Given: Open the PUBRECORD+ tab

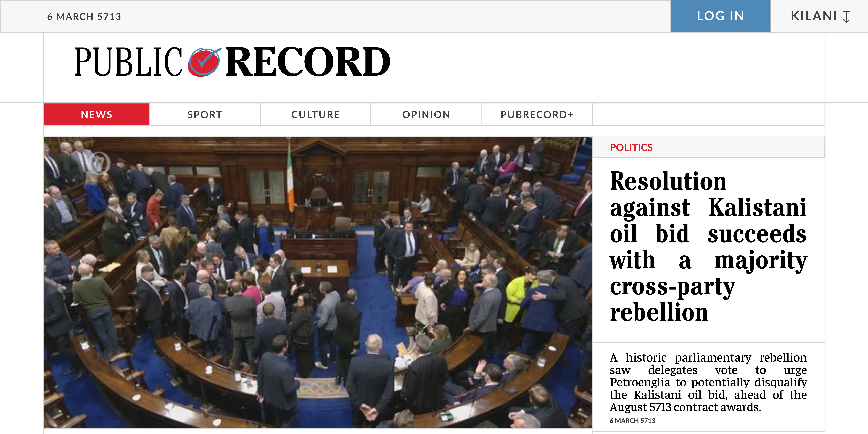Looking at the screenshot, I should point(537,115).
